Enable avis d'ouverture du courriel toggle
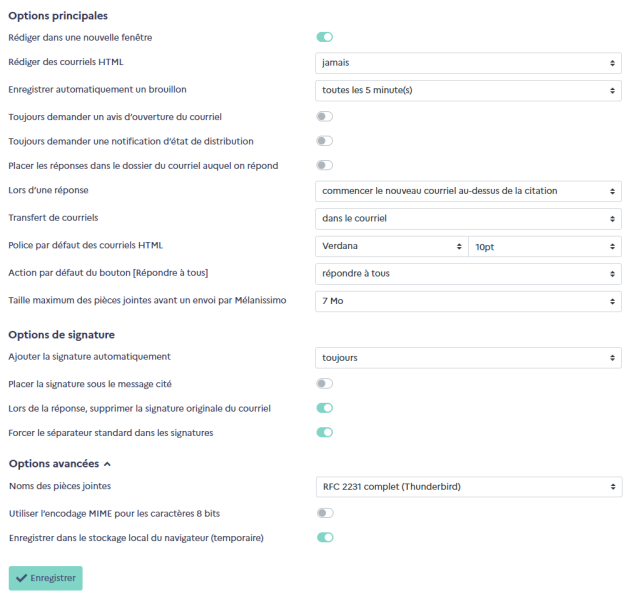The width and height of the screenshot is (630, 593). [325, 117]
